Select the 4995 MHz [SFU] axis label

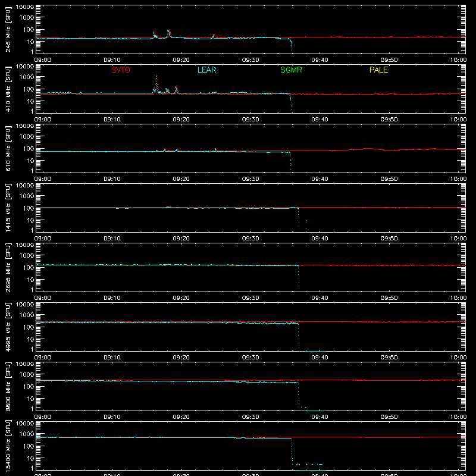point(8,327)
